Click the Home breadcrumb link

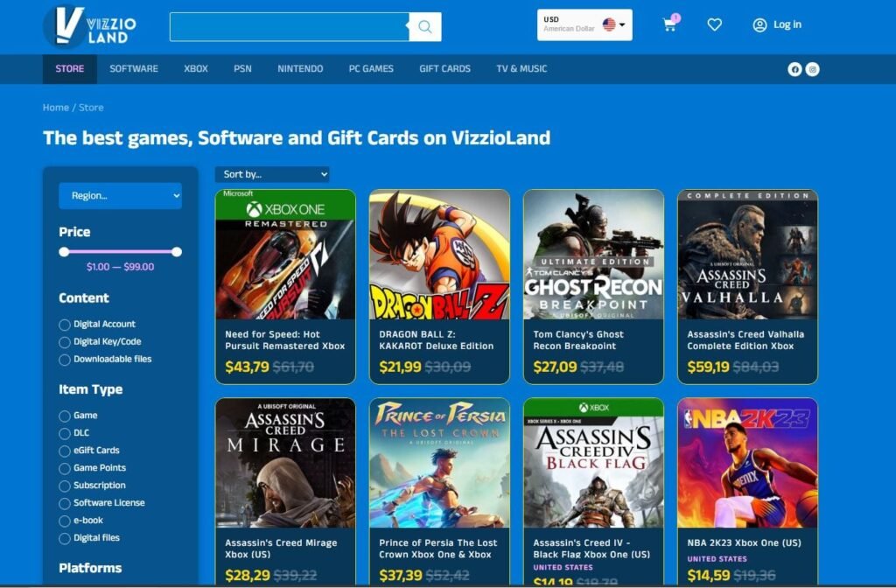[x=56, y=108]
